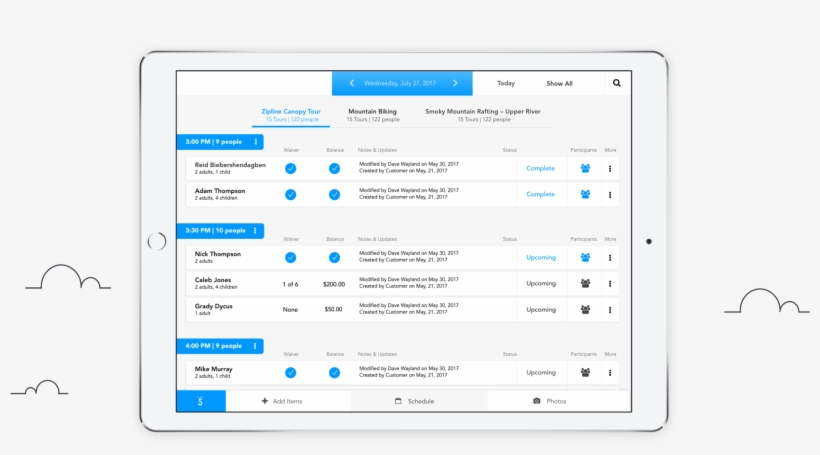The height and width of the screenshot is (455, 820).
Task: Open participants for Nick Thompson
Action: click(585, 257)
